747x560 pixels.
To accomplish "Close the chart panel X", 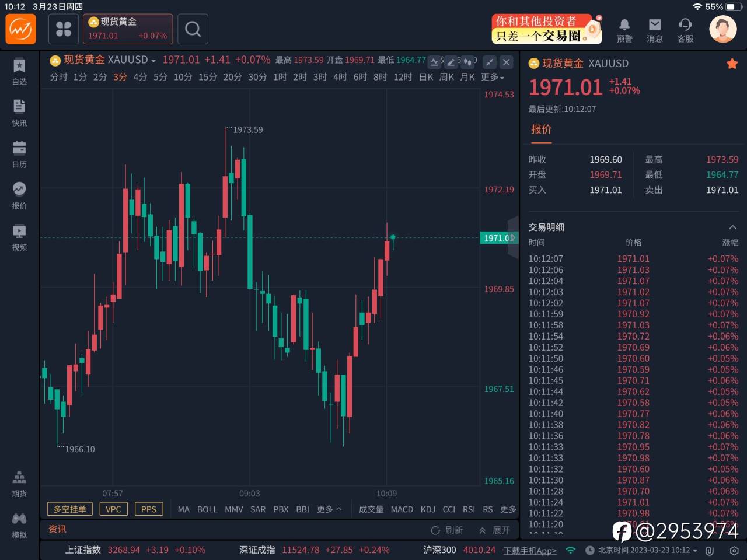I will (507, 62).
